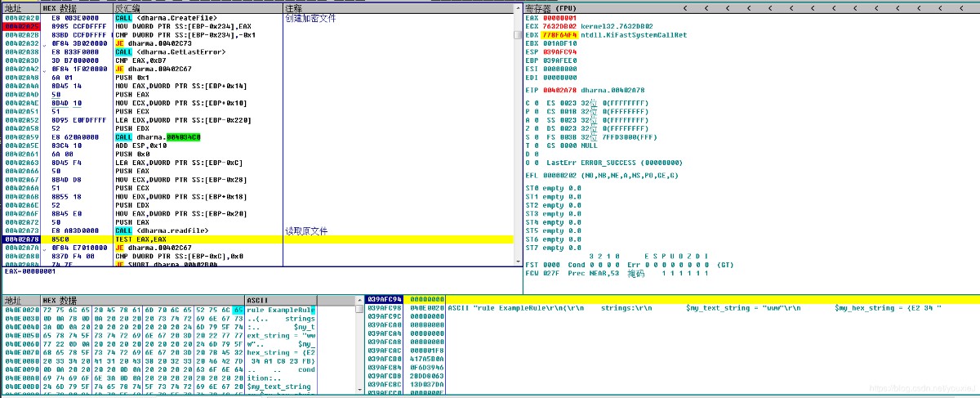The height and width of the screenshot is (398, 980).
Task: Click the ASCII column header in dump pane
Action: pos(257,301)
